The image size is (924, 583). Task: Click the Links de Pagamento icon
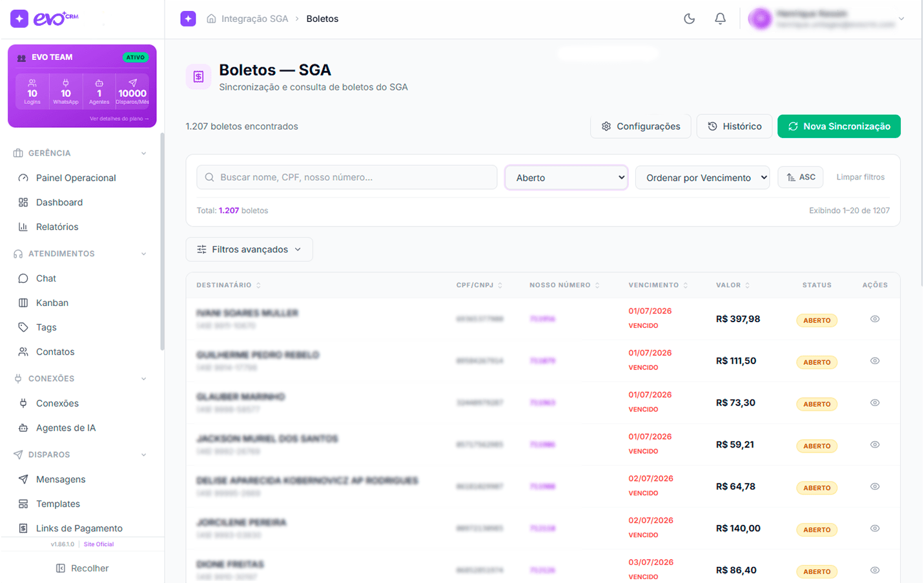pyautogui.click(x=23, y=529)
